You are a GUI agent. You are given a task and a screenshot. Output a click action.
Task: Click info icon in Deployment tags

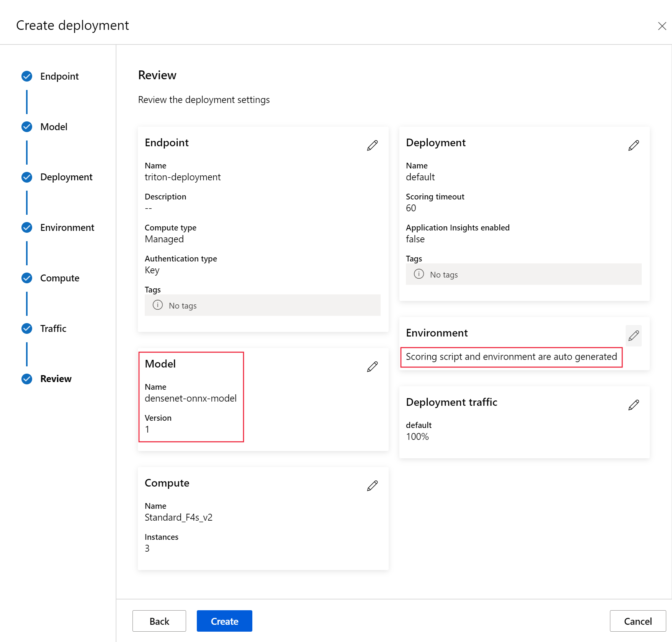click(x=419, y=274)
